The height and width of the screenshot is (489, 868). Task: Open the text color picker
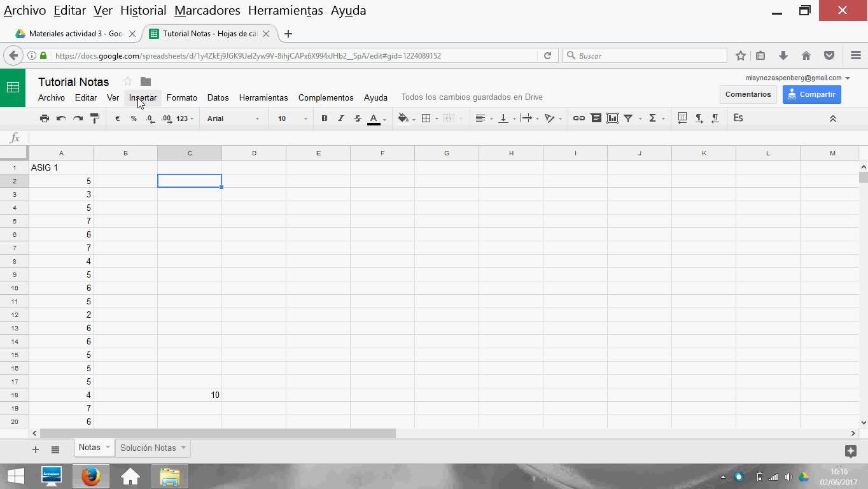377,118
